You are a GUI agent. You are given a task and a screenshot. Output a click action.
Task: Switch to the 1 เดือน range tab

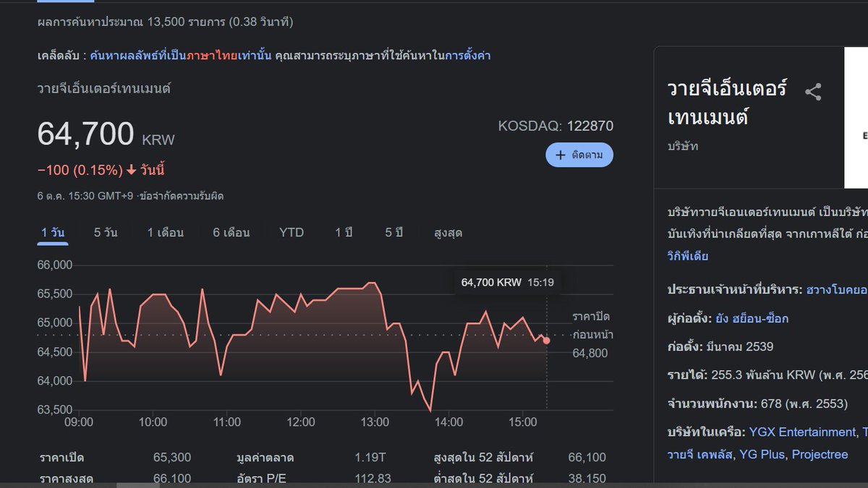(166, 233)
